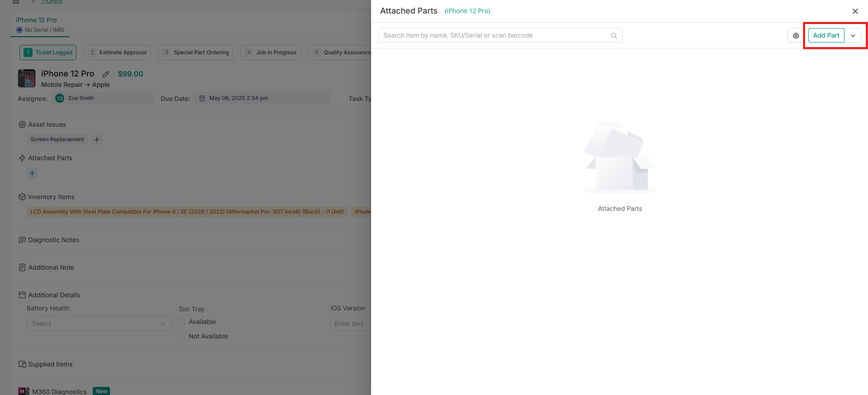Click the Asset Issues gear icon
The height and width of the screenshot is (395, 868).
pos(22,124)
